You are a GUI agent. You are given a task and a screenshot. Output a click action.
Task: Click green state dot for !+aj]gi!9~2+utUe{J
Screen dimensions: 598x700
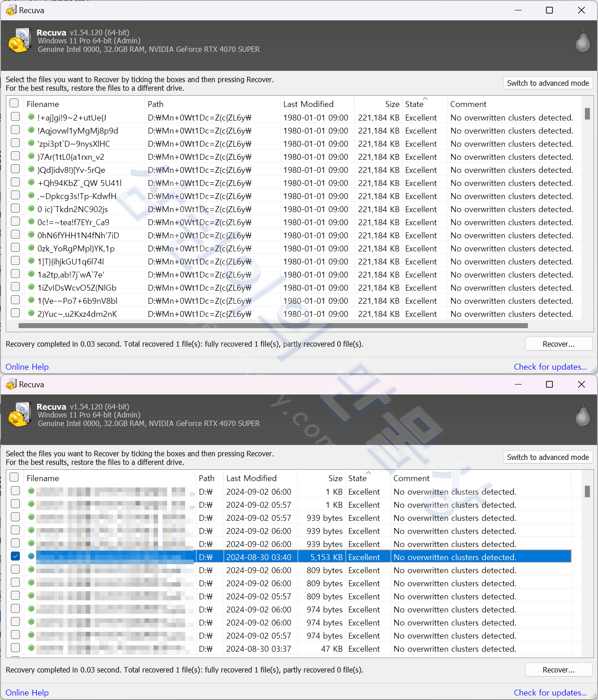point(31,117)
